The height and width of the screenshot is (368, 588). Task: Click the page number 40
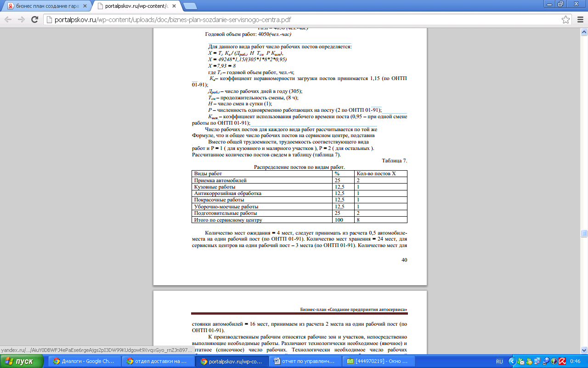(x=404, y=260)
